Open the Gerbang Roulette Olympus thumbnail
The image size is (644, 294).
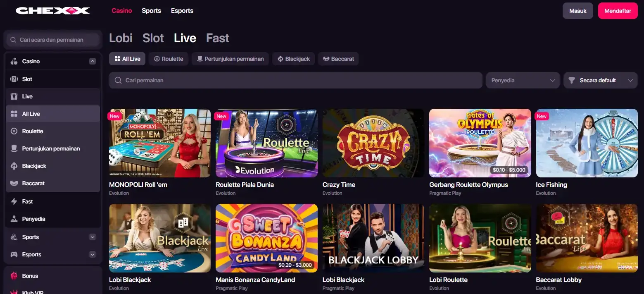coord(480,143)
